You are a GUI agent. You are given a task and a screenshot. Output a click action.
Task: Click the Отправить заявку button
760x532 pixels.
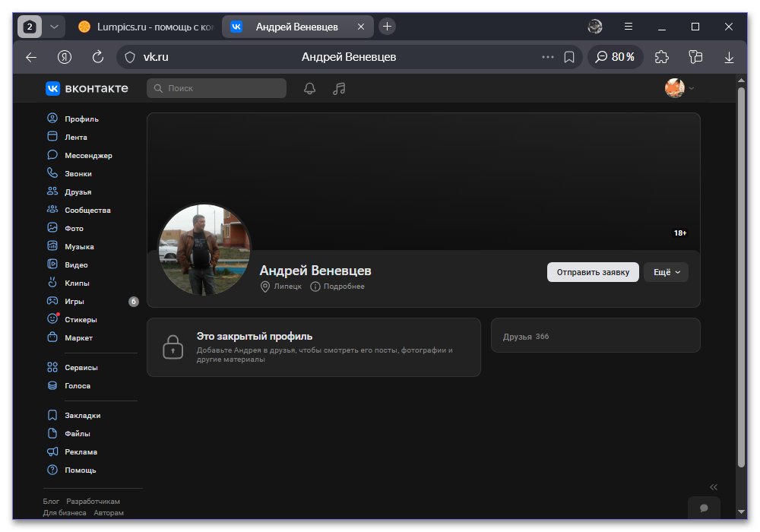tap(593, 272)
